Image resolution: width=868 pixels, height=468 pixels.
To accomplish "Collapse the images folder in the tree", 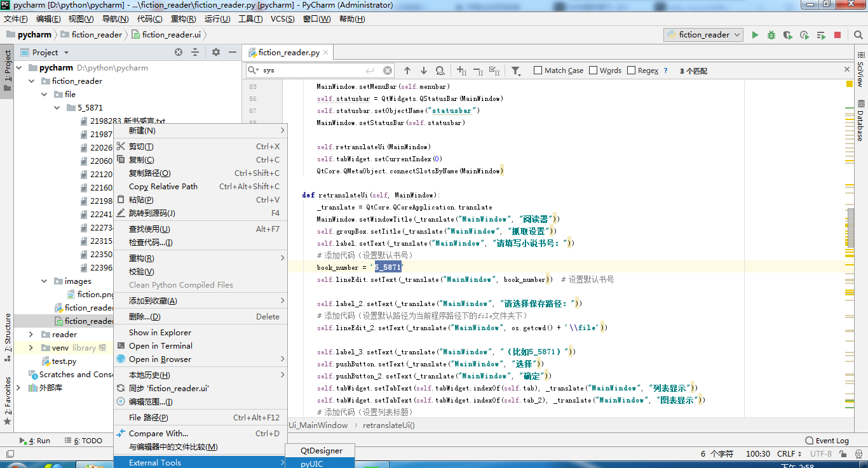I will pos(44,281).
